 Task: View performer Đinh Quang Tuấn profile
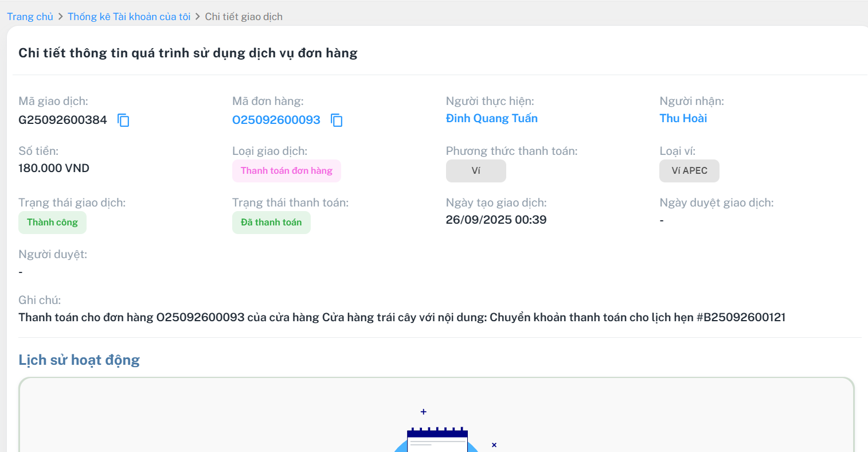click(491, 118)
